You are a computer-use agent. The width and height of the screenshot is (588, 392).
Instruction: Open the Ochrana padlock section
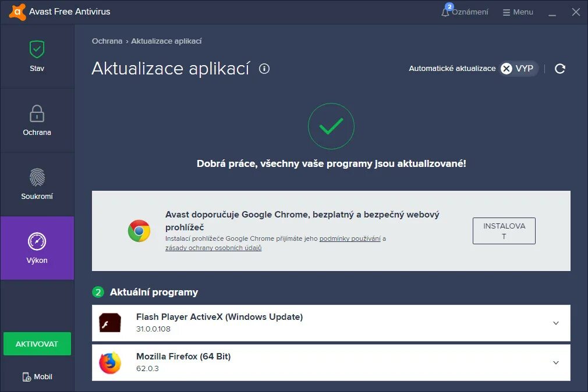tap(37, 120)
